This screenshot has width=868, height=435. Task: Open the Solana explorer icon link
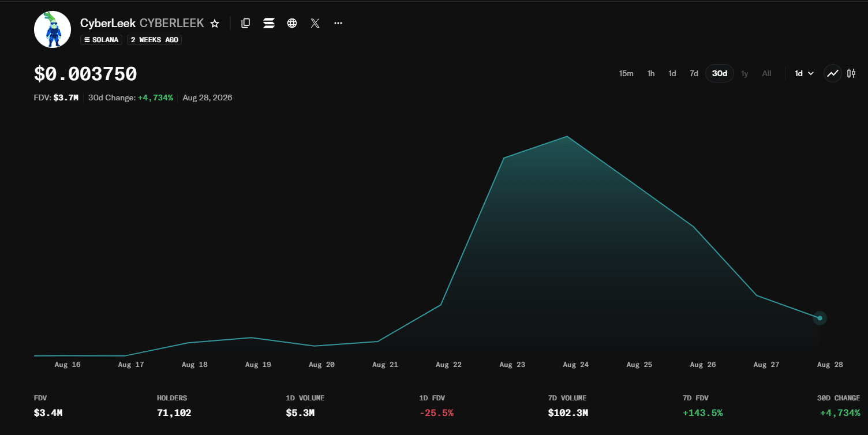tap(268, 23)
